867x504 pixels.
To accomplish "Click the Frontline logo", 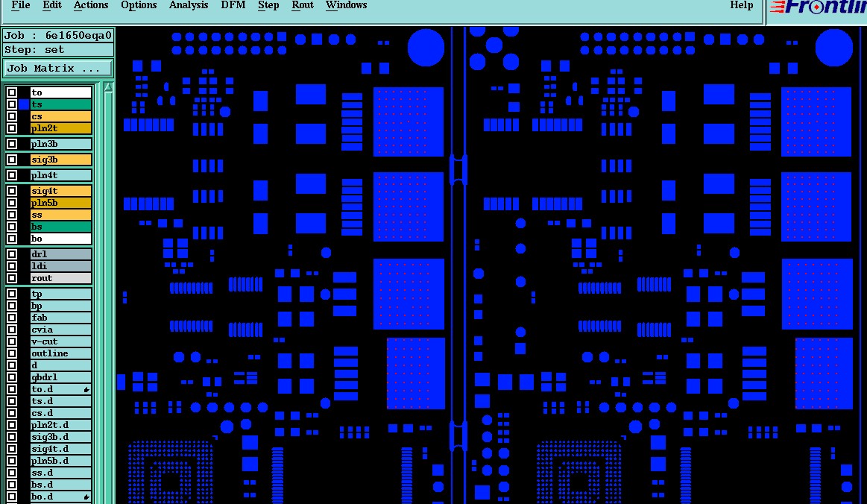I will pyautogui.click(x=817, y=7).
